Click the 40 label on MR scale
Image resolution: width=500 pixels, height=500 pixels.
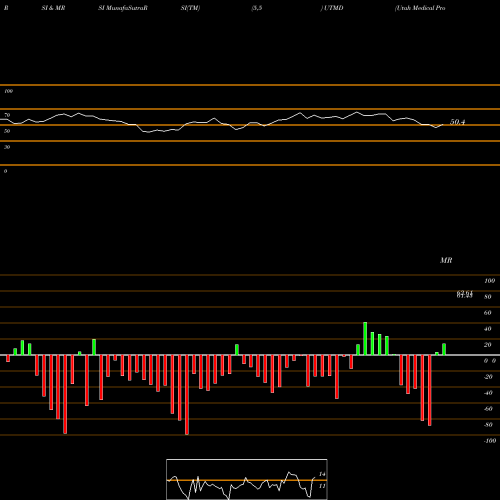[488, 329]
